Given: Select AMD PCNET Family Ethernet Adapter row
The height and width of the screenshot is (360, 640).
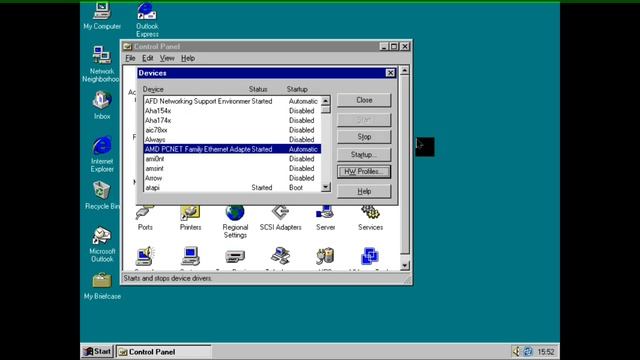Looking at the screenshot, I should 232,149.
